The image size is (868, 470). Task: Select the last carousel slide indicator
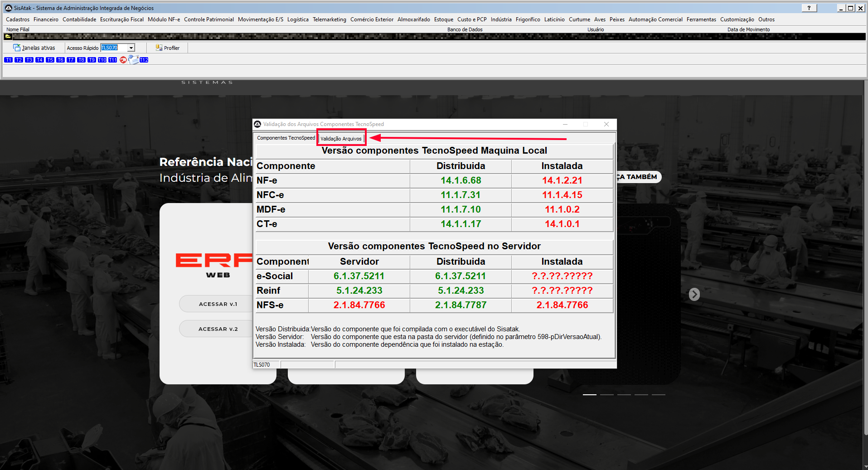[x=659, y=395]
